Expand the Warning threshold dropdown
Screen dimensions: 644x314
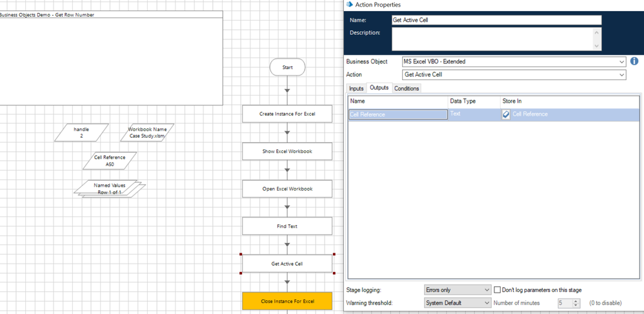click(x=487, y=302)
